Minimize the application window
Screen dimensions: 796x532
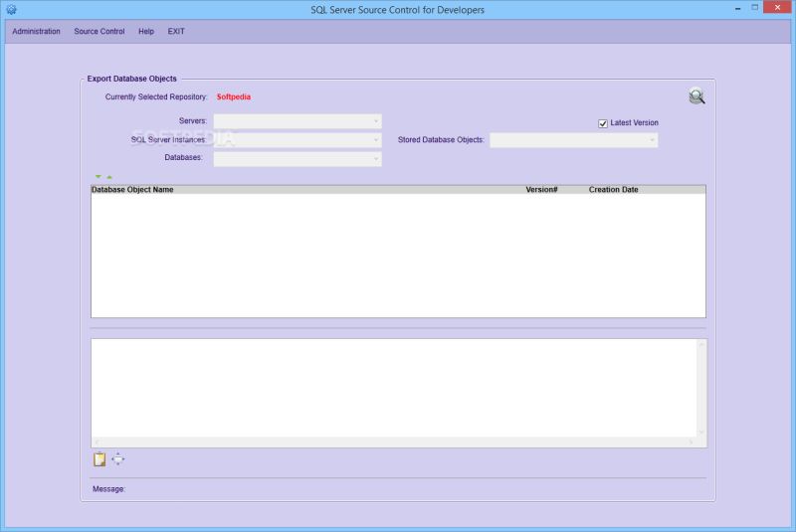[x=737, y=8]
